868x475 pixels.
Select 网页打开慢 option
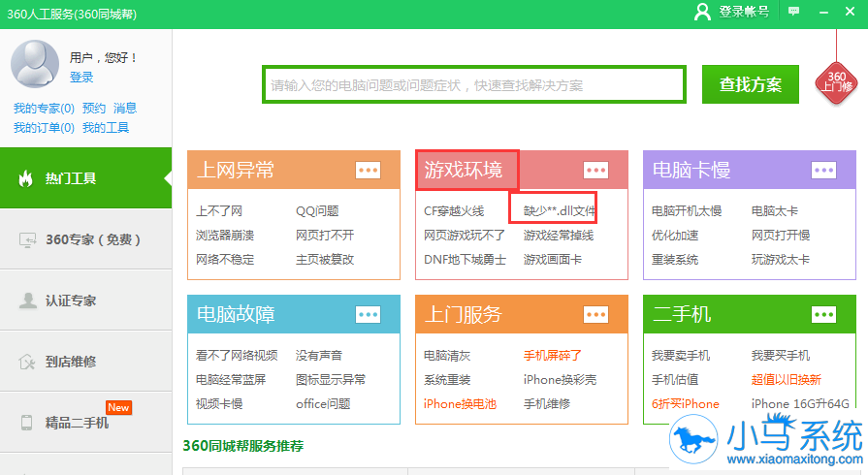point(781,236)
